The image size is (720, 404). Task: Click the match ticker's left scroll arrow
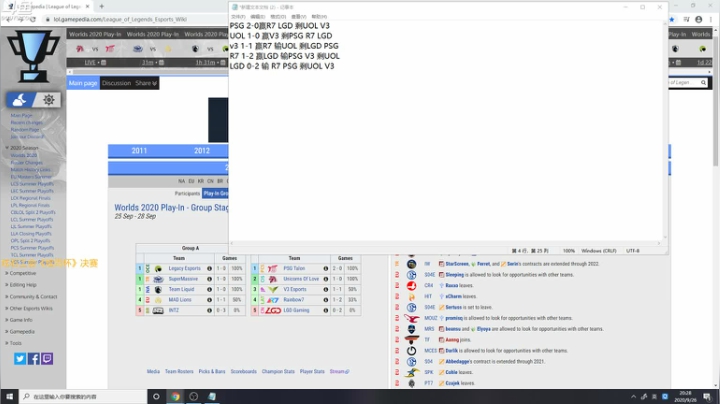tap(70, 72)
